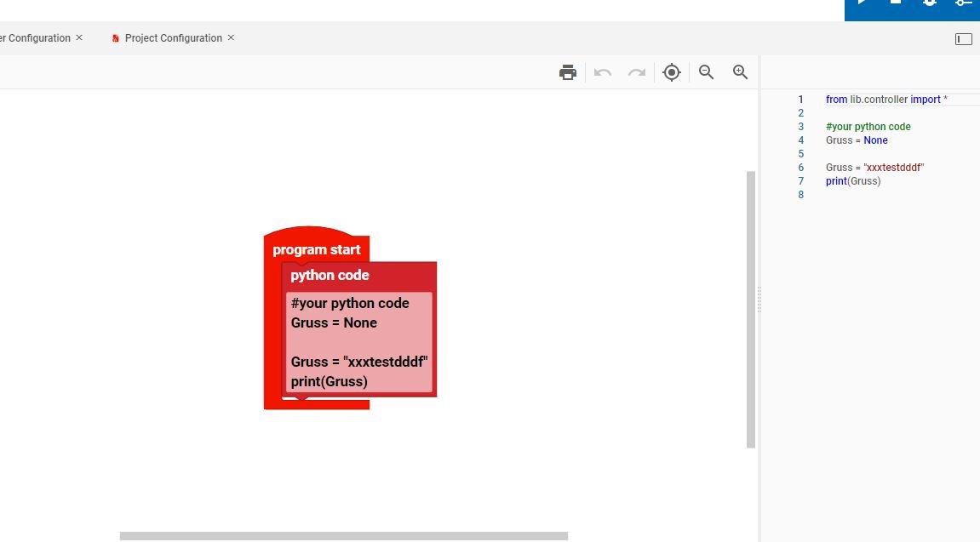
Task: Redo the last undone action
Action: click(637, 72)
